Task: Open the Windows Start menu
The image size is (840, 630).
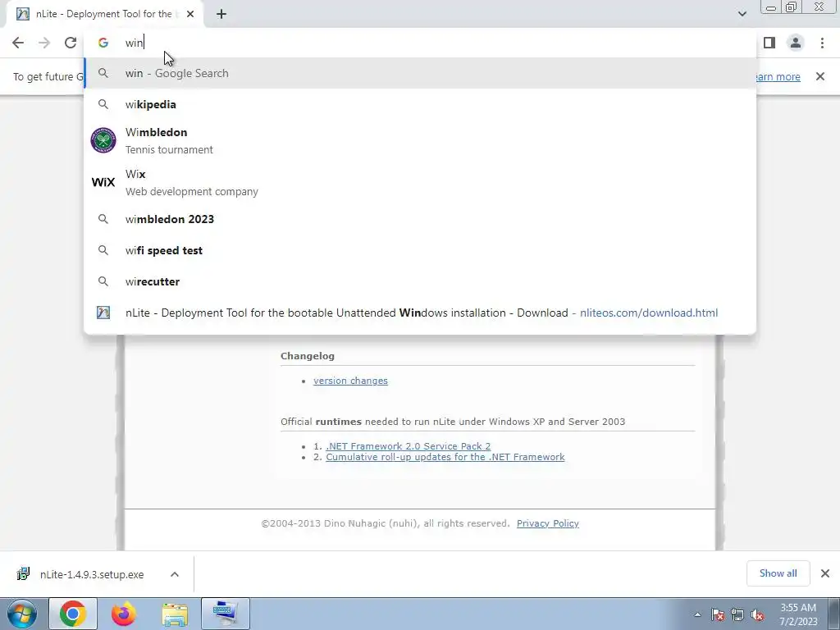Action: tap(22, 614)
